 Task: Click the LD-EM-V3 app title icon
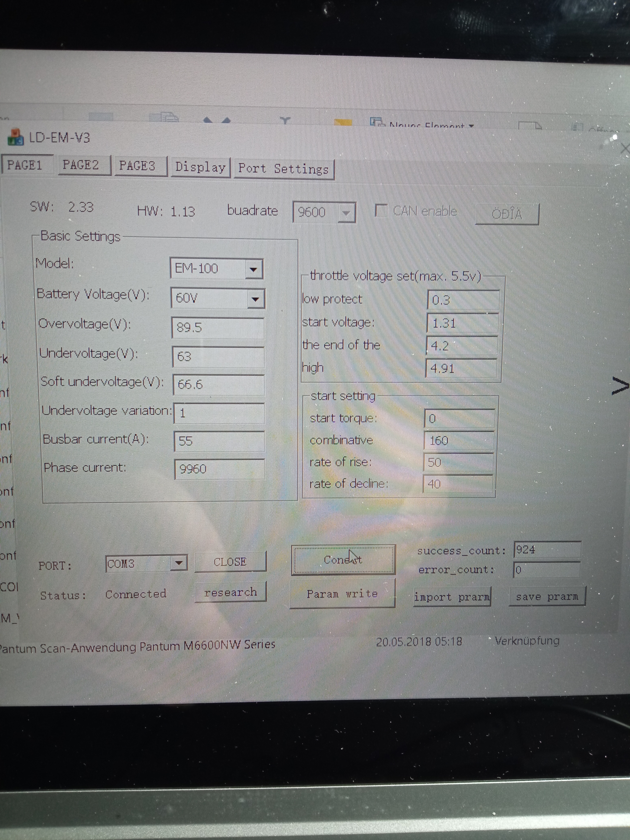click(15, 138)
